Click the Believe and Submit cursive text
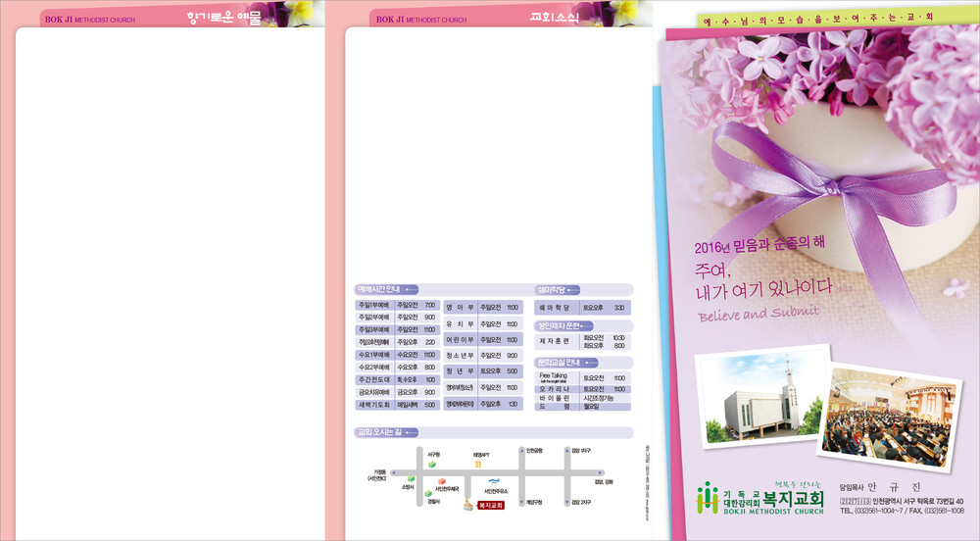The width and height of the screenshot is (980, 541). 758,314
